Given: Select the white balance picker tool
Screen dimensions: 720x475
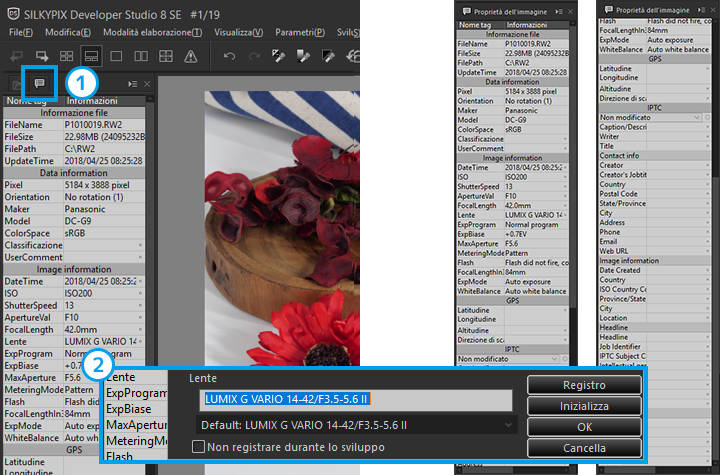Looking at the screenshot, I should coord(279,56).
